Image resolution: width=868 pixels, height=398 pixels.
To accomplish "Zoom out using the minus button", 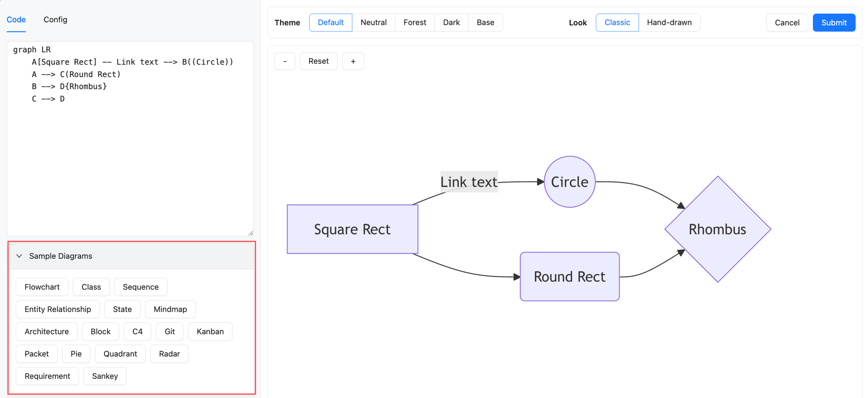I will click(284, 61).
